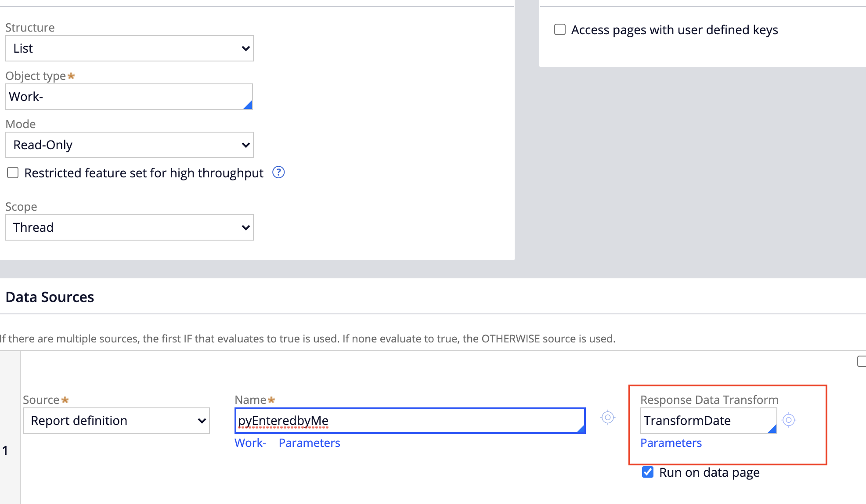Select the pyEnteredbyMe name input field
This screenshot has height=504, width=866.
411,420
